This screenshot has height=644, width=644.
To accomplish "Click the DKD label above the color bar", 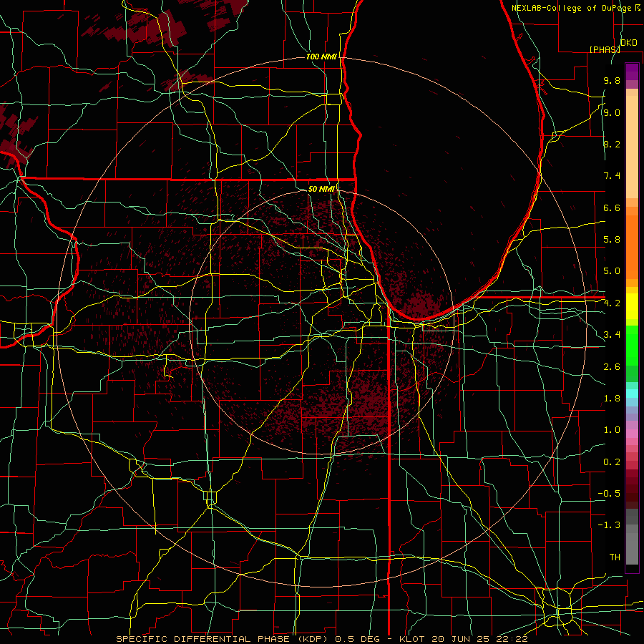I will (x=628, y=42).
